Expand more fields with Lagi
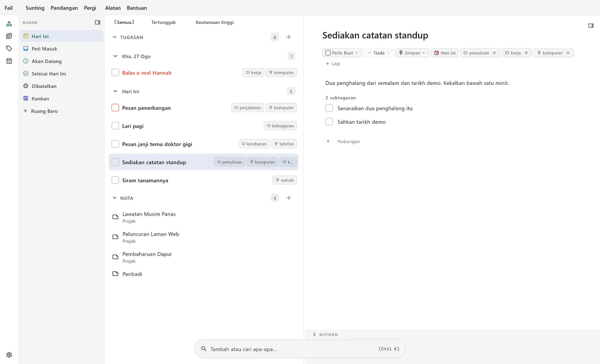Screen dimensions: 600x364 333,64
